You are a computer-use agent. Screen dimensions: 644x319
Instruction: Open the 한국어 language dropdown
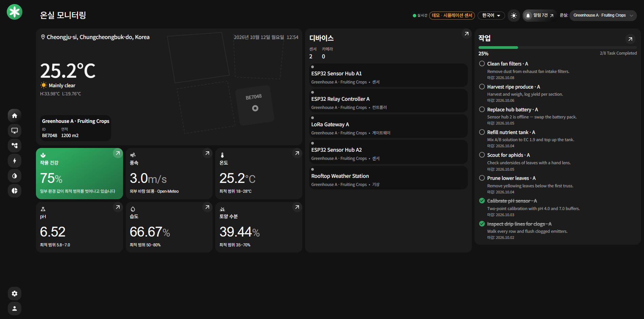tap(491, 16)
